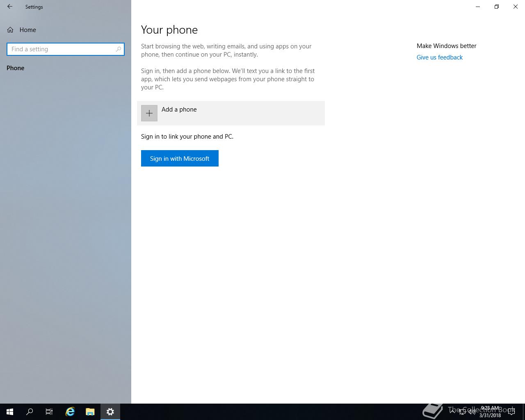Minimize the Settings window

click(x=478, y=7)
